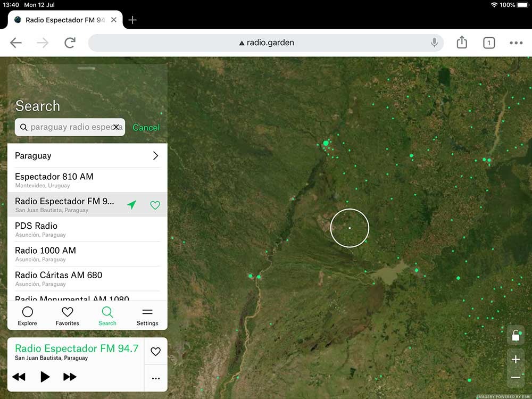The height and width of the screenshot is (399, 532).
Task: Switch to the Favorites tab
Action: (67, 316)
